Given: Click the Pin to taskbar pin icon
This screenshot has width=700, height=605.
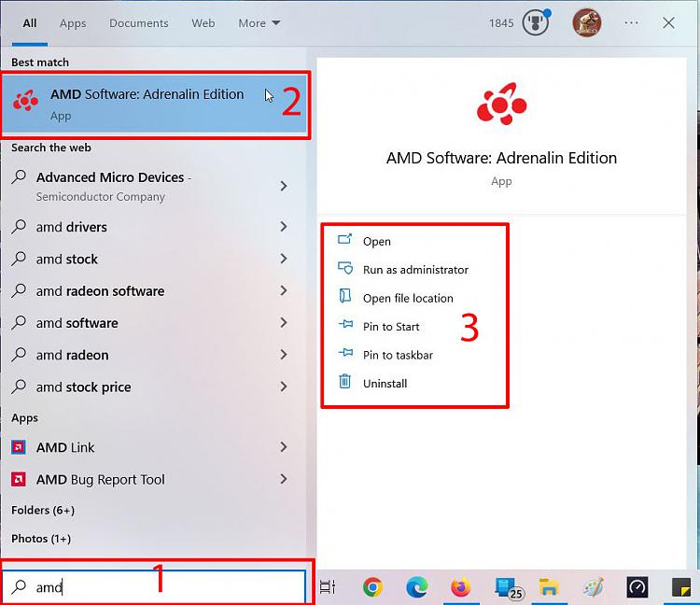Looking at the screenshot, I should pyautogui.click(x=345, y=354).
